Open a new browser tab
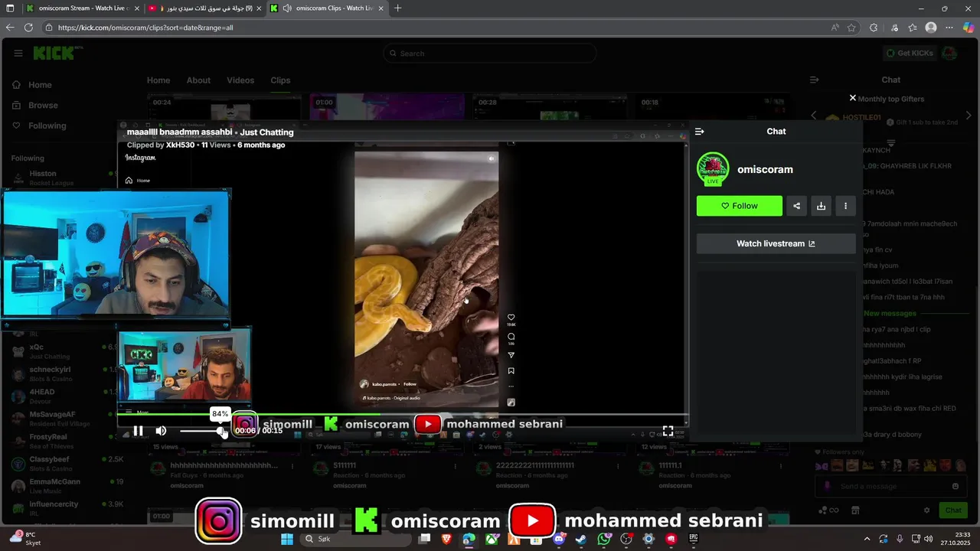 pos(397,8)
